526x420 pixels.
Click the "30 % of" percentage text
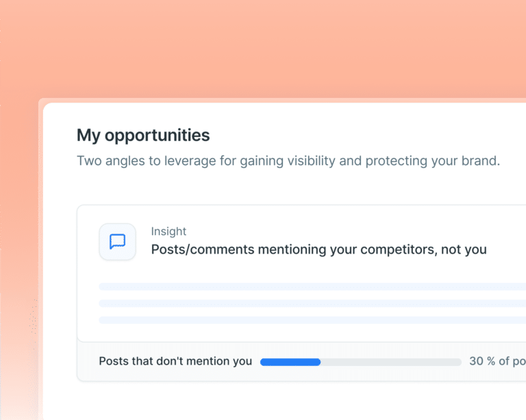point(490,361)
